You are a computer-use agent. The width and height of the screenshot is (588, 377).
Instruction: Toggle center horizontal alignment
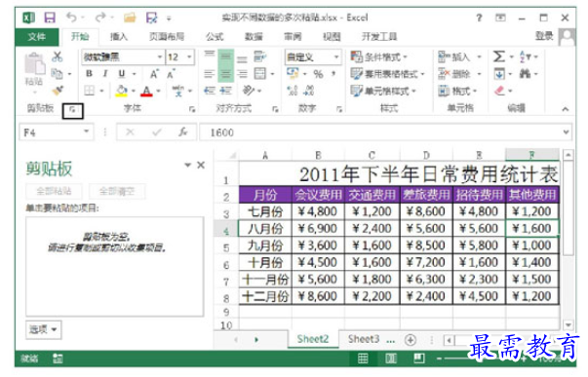226,74
